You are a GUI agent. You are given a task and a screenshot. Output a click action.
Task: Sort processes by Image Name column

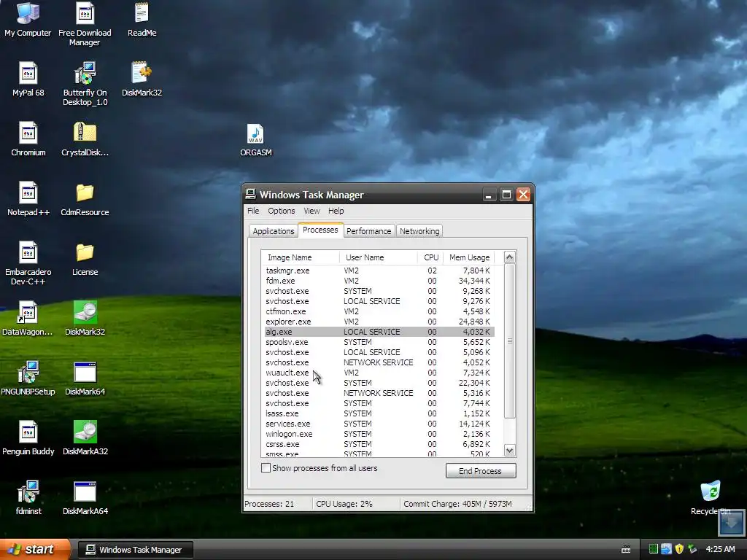300,257
